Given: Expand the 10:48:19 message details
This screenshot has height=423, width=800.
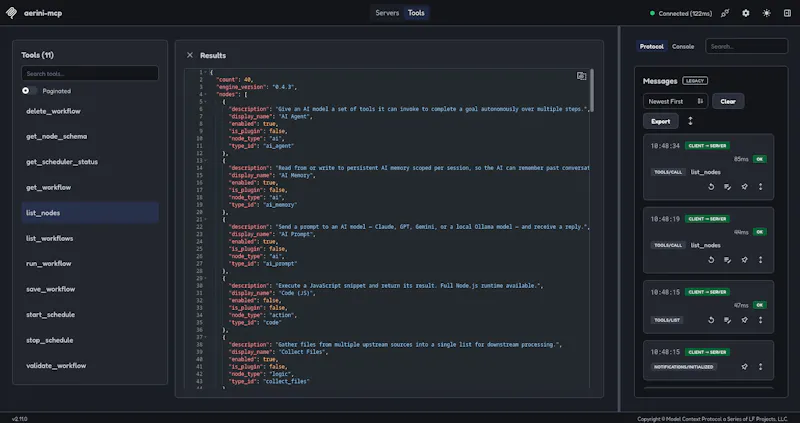Looking at the screenshot, I should point(760,260).
